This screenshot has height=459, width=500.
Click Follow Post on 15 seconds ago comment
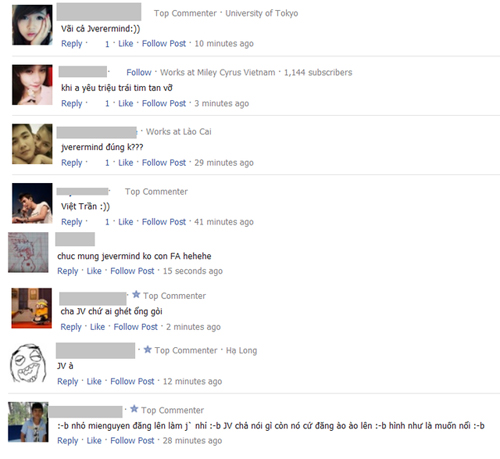(x=132, y=271)
